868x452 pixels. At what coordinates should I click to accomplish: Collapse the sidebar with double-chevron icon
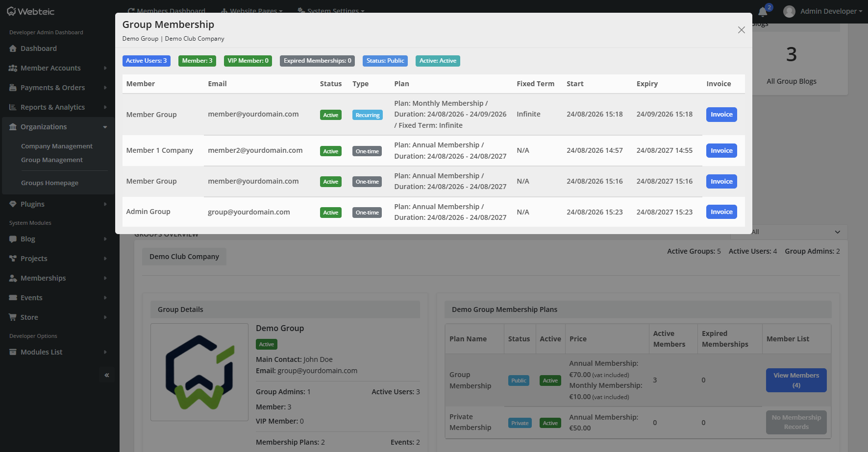click(107, 375)
